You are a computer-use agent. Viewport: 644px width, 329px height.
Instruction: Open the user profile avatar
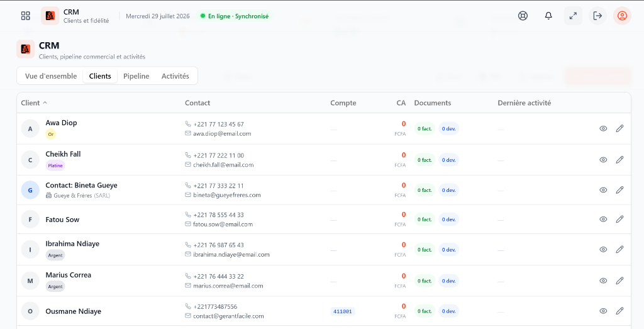click(x=622, y=16)
